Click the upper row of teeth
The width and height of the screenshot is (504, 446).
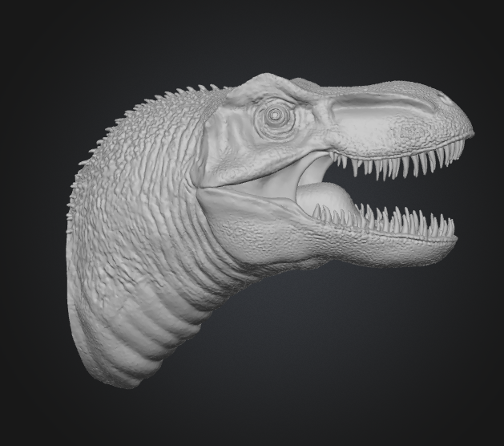coord(401,166)
